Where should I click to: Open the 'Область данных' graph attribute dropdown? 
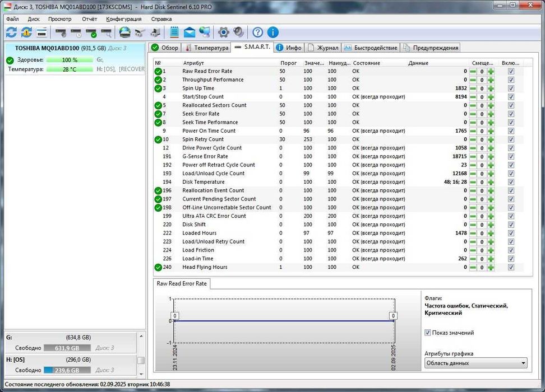tap(475, 363)
